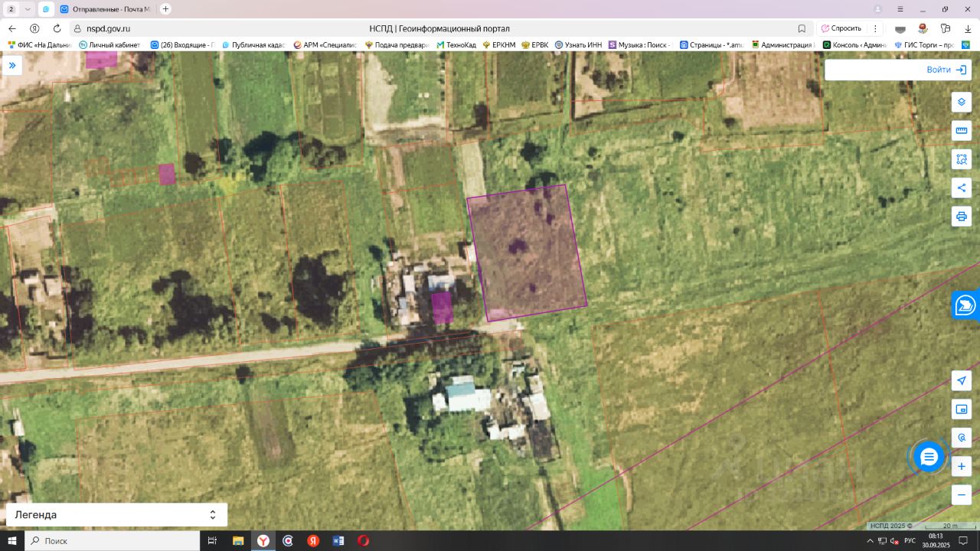Open the overview minimap tool

click(x=962, y=409)
